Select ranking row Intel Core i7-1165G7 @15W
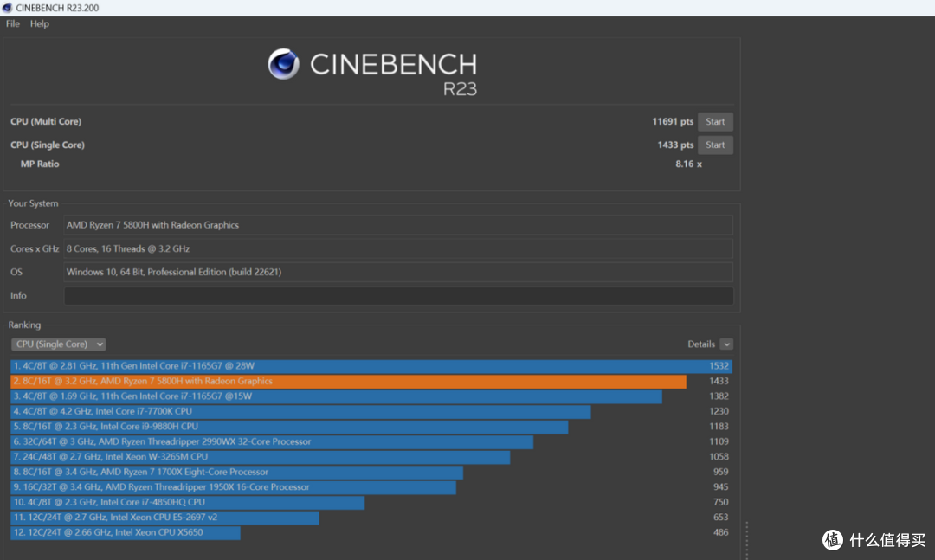This screenshot has height=560, width=935. coord(371,396)
